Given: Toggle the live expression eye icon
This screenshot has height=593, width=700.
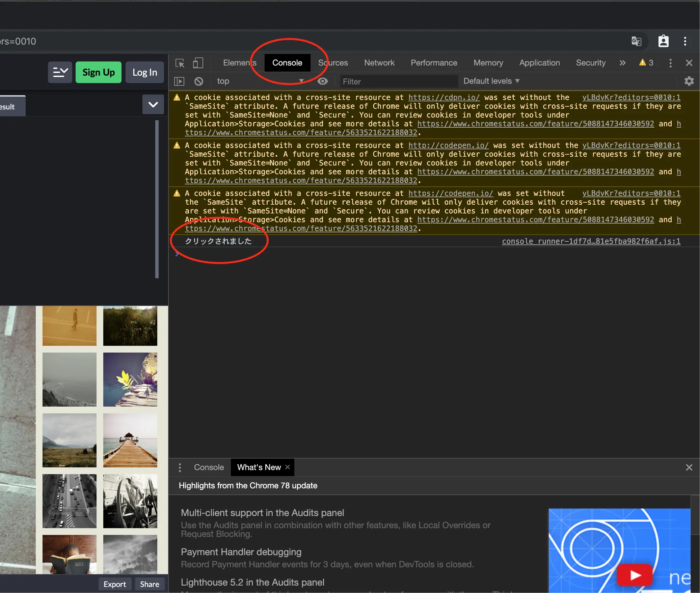Looking at the screenshot, I should (323, 81).
